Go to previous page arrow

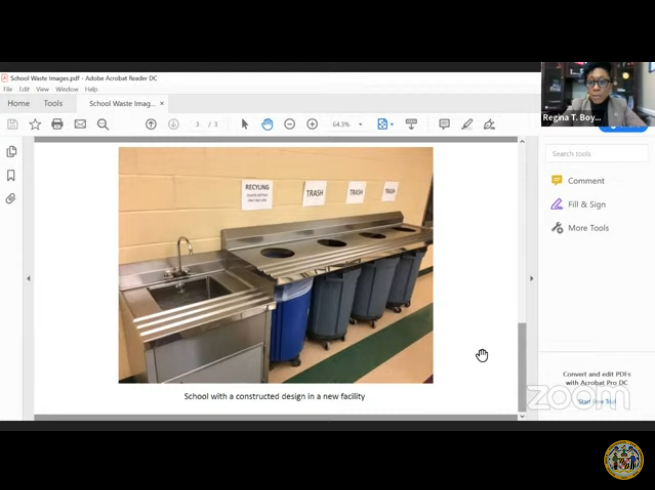(x=151, y=124)
